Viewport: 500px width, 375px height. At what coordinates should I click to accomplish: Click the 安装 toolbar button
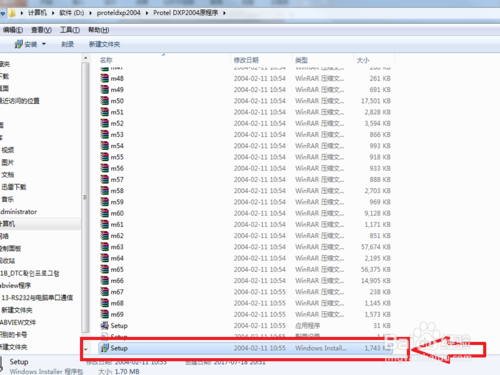tap(26, 44)
